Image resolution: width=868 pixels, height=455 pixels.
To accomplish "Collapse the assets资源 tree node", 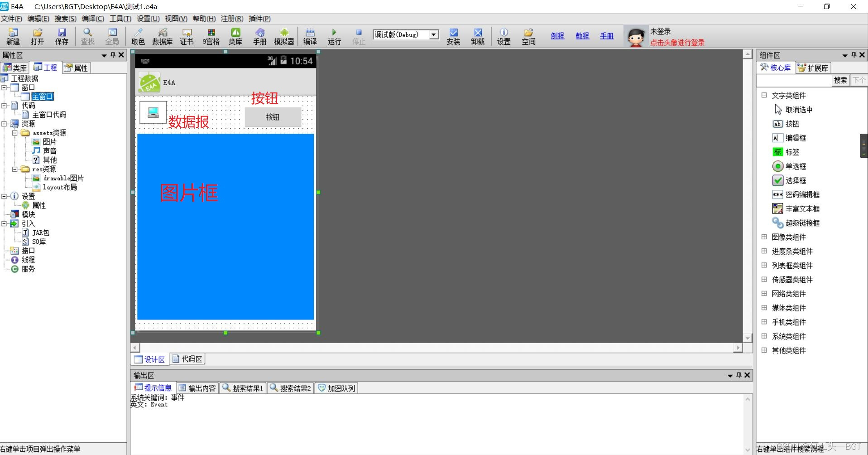I will click(14, 133).
